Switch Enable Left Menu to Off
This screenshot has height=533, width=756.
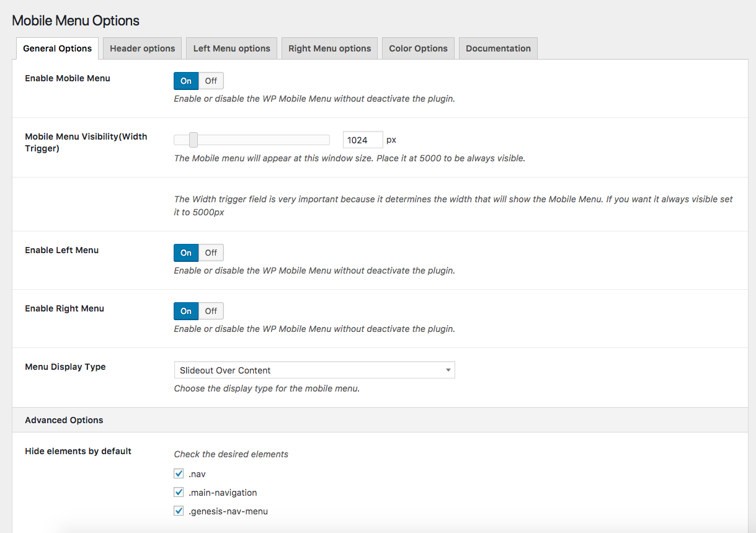[x=211, y=253]
